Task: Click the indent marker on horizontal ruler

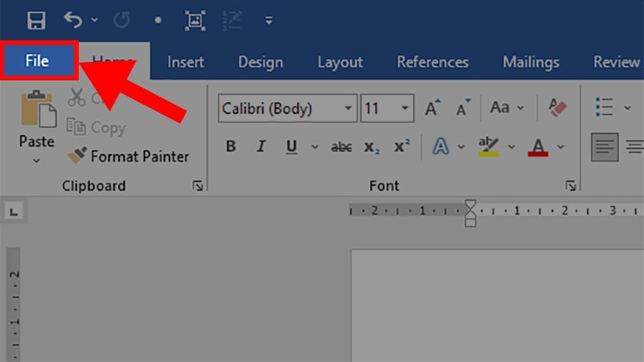Action: (x=470, y=213)
